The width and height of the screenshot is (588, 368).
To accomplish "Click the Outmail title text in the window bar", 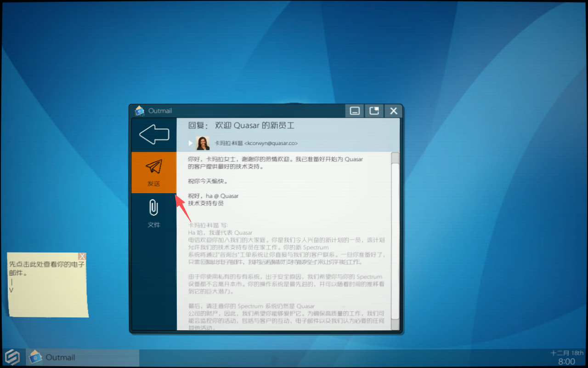I will [x=160, y=111].
